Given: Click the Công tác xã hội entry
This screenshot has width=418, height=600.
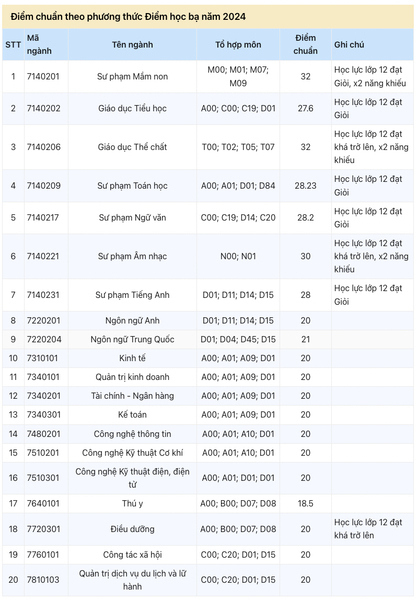Looking at the screenshot, I should [132, 555].
